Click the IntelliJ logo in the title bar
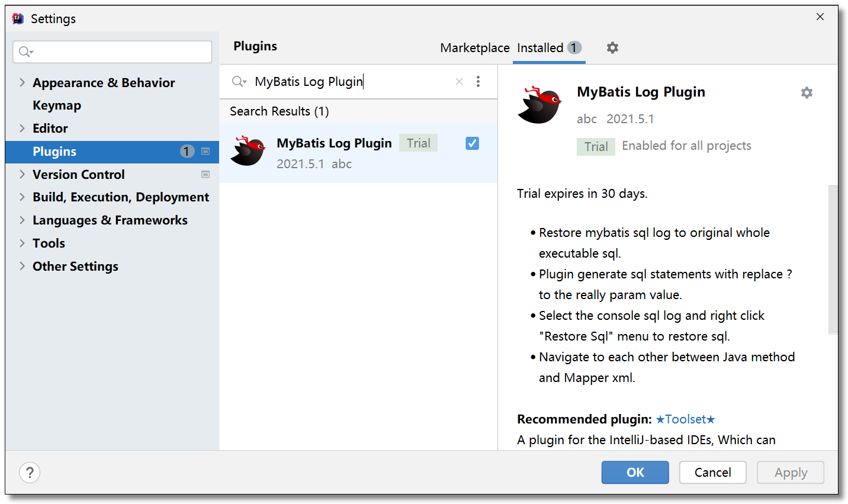 coord(18,18)
